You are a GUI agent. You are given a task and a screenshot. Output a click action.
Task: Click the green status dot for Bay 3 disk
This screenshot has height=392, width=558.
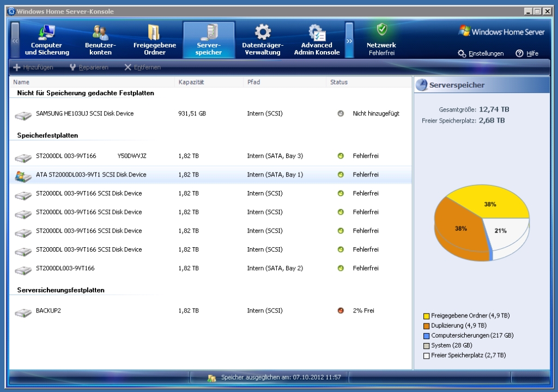click(341, 156)
